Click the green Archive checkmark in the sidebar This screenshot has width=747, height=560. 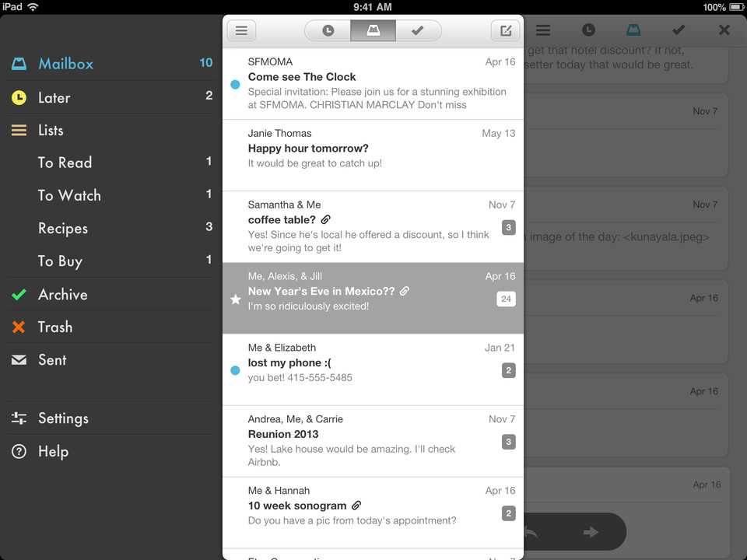pyautogui.click(x=19, y=295)
